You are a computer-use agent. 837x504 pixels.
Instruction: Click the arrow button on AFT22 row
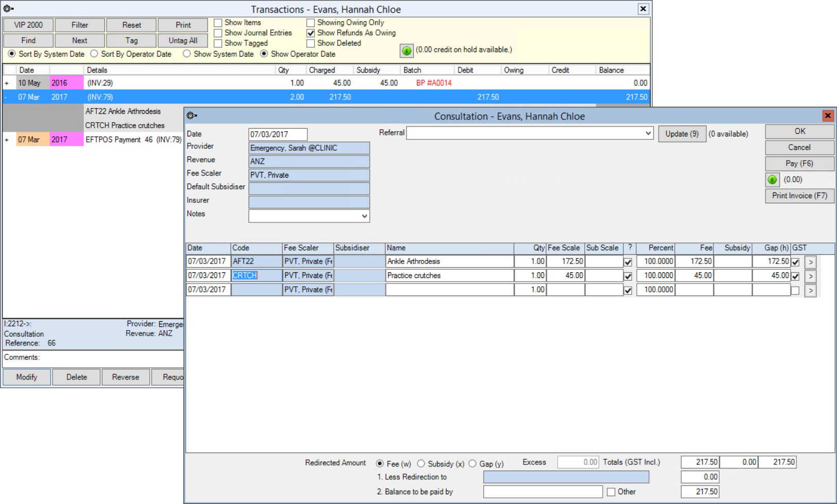(810, 262)
